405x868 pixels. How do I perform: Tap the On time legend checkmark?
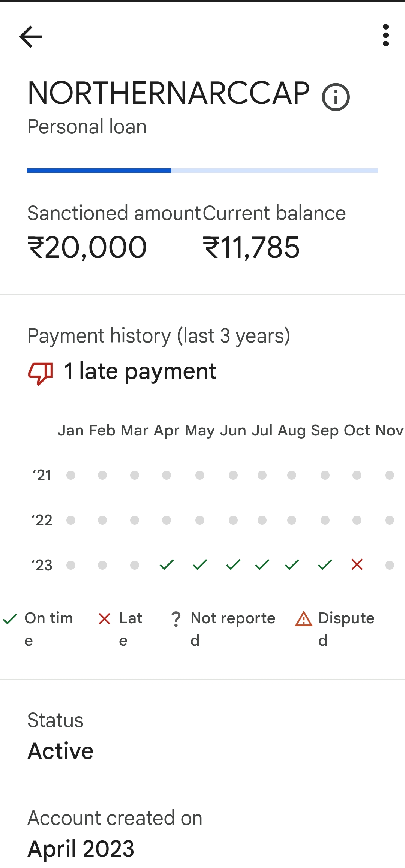click(10, 619)
